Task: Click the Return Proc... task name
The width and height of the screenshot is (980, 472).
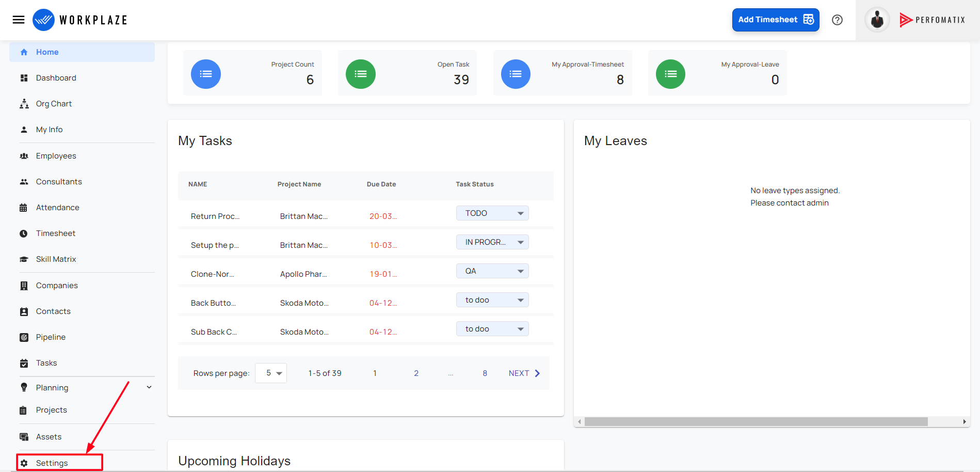Action: click(215, 216)
